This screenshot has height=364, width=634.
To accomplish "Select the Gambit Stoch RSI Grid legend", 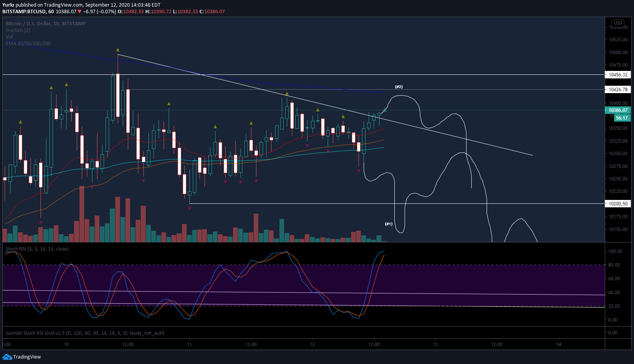I will point(85,333).
